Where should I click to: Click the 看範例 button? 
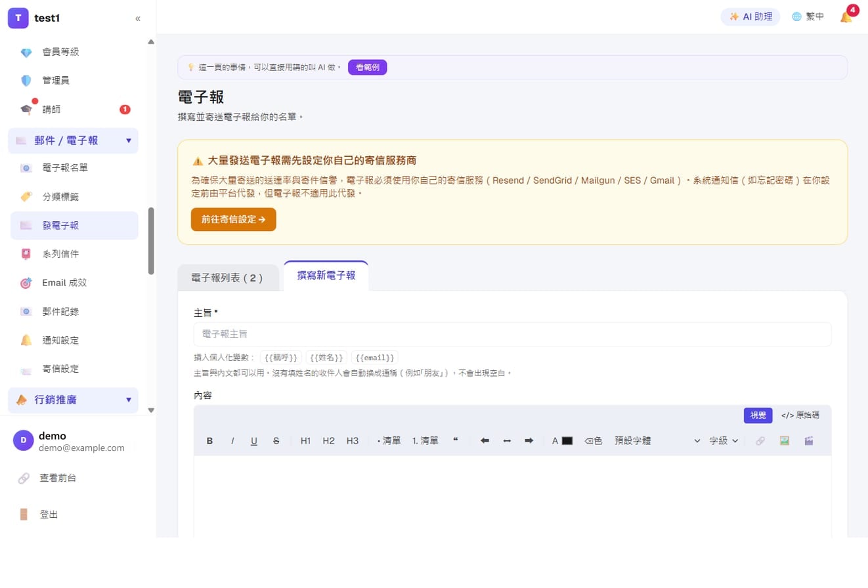pyautogui.click(x=368, y=67)
